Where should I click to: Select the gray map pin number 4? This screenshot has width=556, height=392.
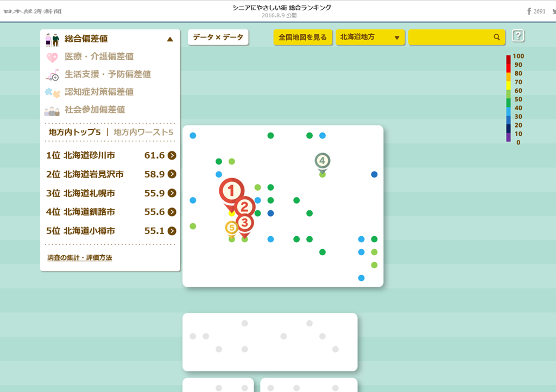click(322, 161)
